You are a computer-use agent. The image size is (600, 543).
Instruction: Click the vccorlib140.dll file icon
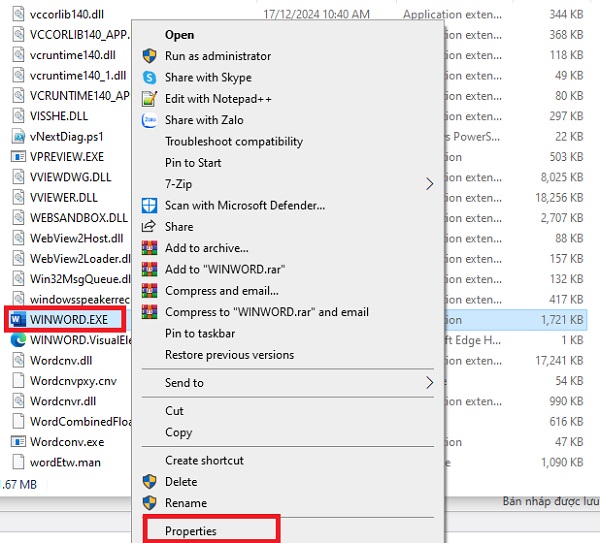click(18, 15)
